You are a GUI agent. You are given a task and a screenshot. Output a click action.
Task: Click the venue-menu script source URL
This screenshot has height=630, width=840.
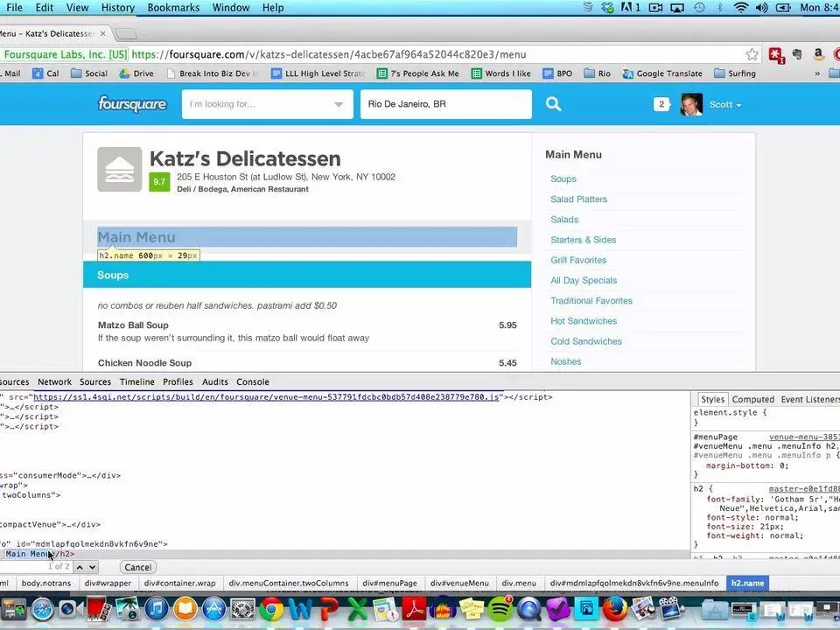266,397
